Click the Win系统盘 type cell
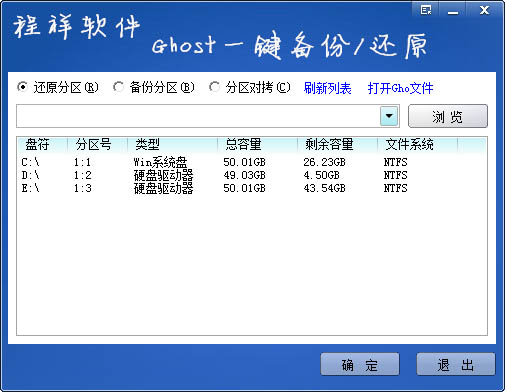Viewport: 505px width, 392px height. 160,162
